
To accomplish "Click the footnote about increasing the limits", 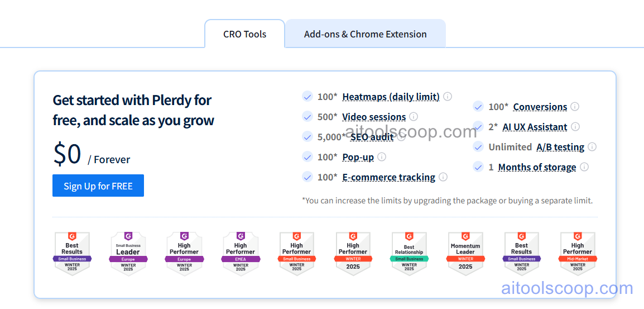I will pyautogui.click(x=448, y=201).
